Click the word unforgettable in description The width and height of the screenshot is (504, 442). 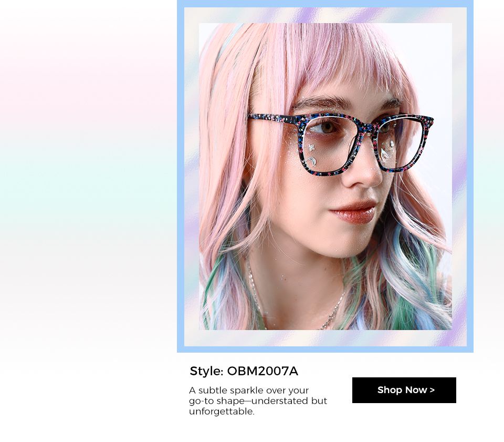tap(222, 412)
